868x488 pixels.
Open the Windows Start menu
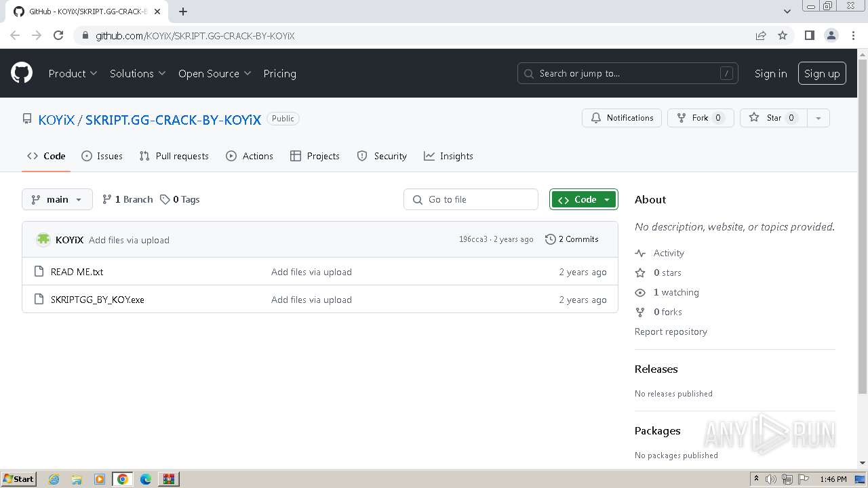point(19,479)
